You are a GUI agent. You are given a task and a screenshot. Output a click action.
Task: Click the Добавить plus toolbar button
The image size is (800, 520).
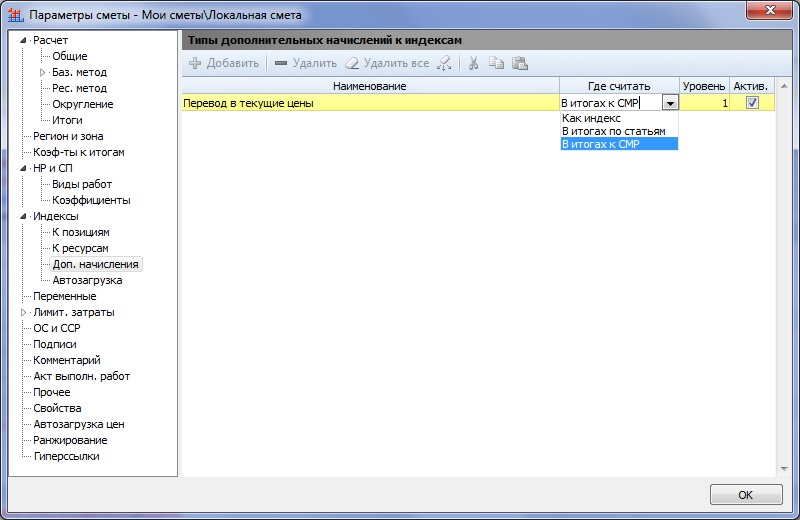pyautogui.click(x=224, y=63)
